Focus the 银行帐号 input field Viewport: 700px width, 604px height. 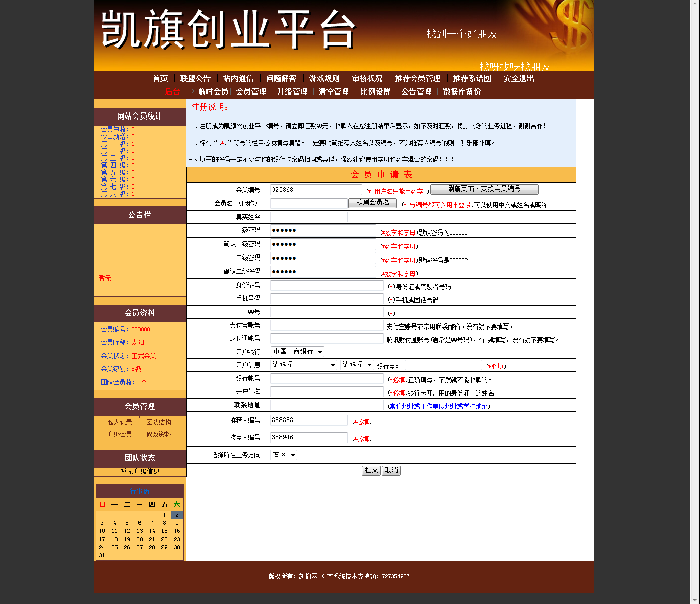tap(326, 379)
